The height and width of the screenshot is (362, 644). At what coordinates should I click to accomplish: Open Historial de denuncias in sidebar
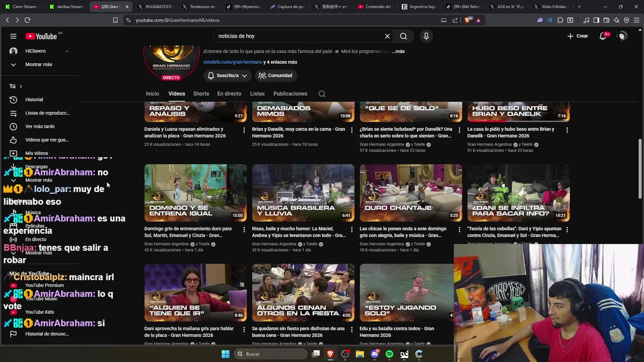click(x=39, y=334)
